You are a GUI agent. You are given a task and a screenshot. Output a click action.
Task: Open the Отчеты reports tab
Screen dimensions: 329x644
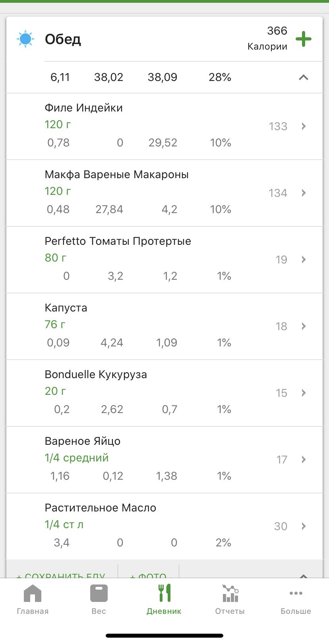coord(230,599)
